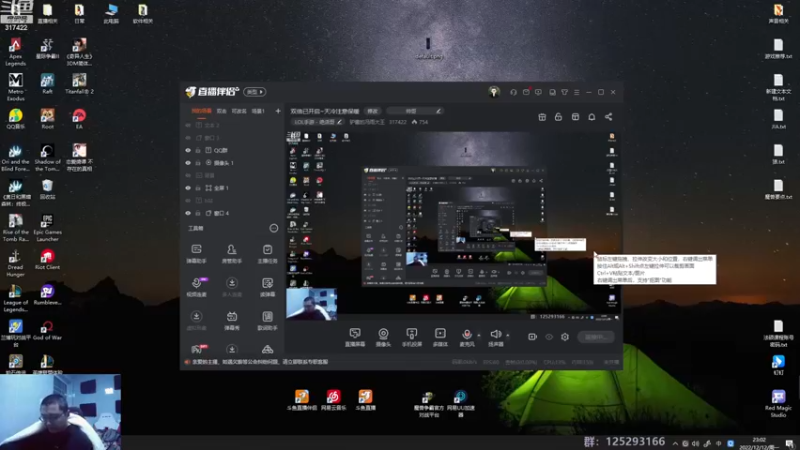Toggle visibility eye for 摄像头 1 source
Viewport: 800px width, 450px height.
[188, 163]
